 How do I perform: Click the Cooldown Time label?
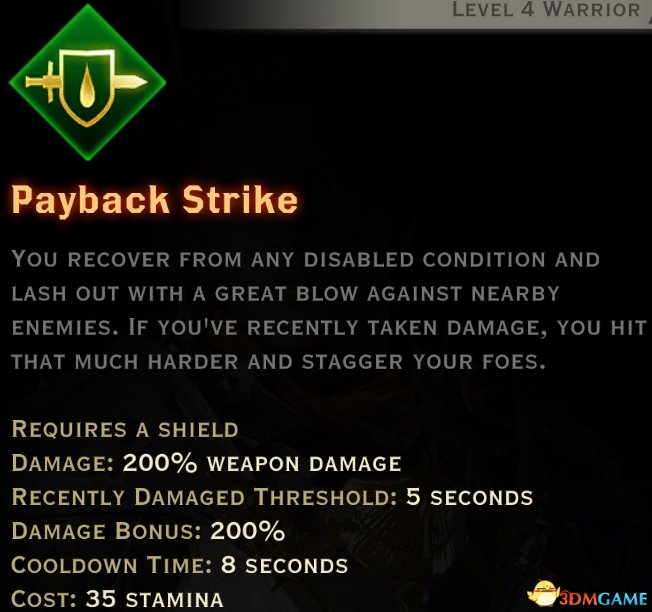112,565
